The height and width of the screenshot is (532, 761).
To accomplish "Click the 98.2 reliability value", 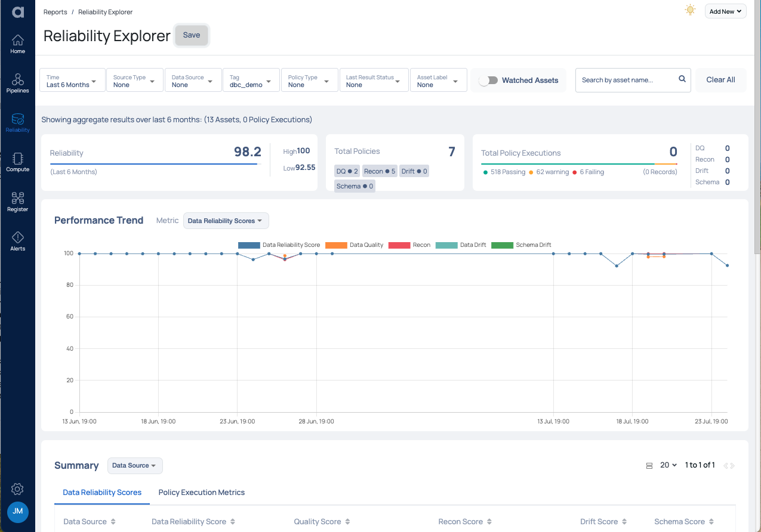I will click(x=248, y=152).
